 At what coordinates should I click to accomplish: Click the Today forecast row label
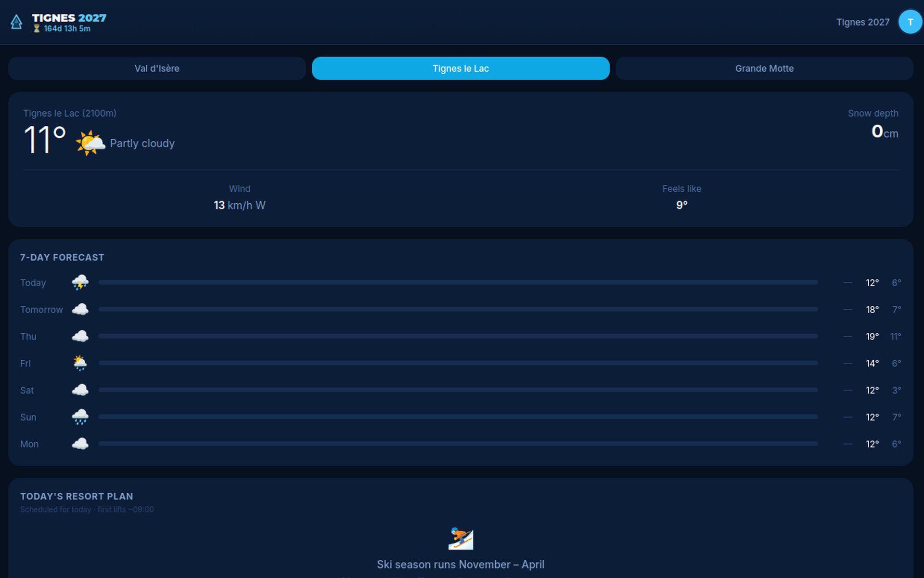click(x=33, y=283)
